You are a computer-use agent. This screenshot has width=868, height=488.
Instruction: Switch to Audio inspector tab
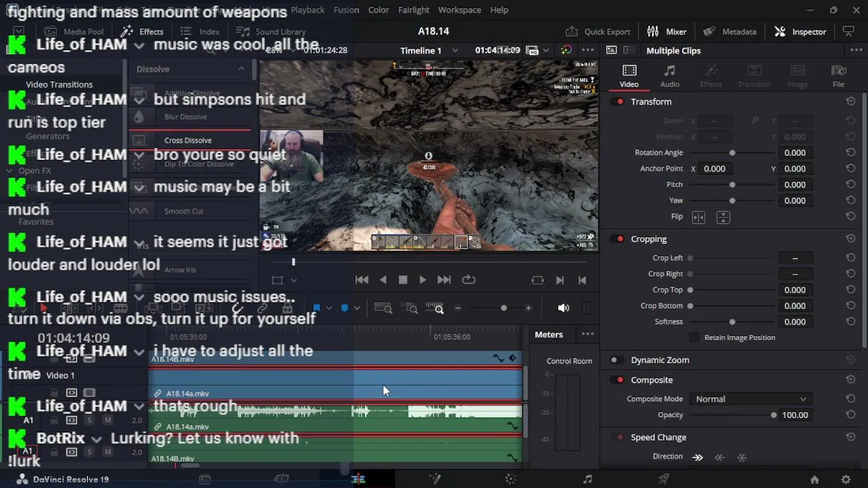[670, 76]
